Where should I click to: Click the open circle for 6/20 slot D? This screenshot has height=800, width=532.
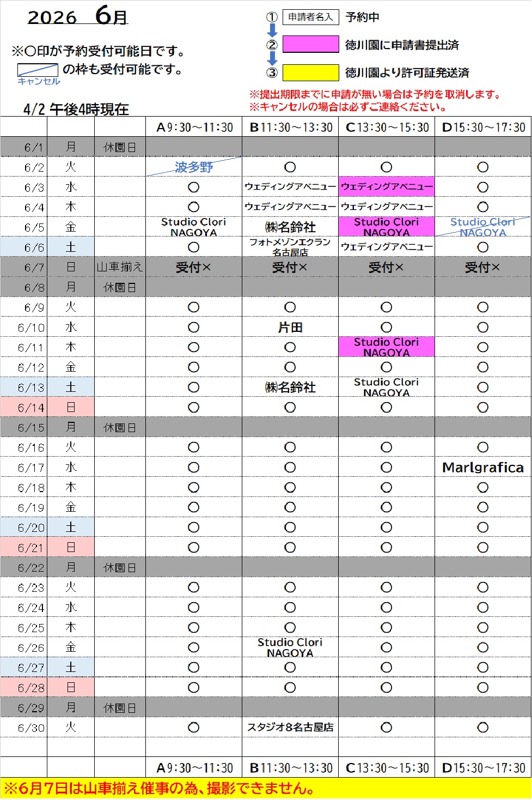(x=483, y=528)
